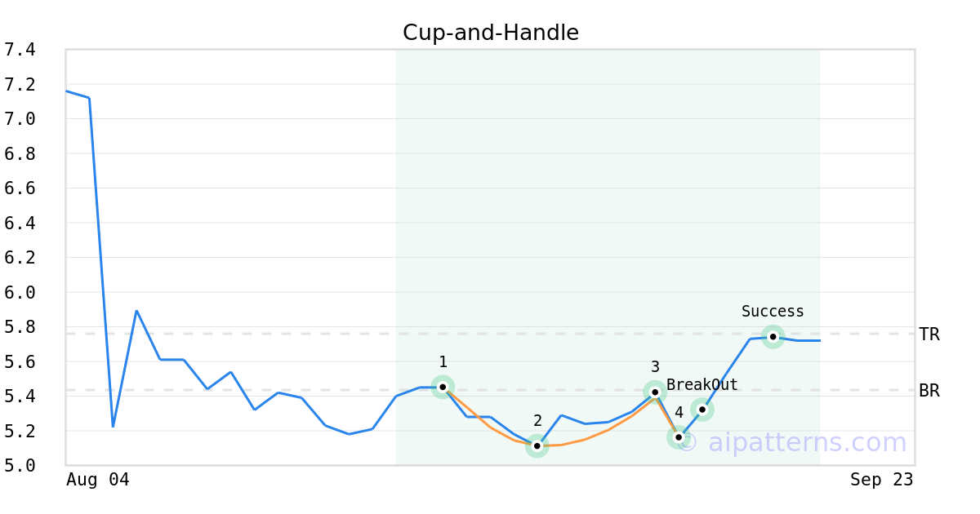Click the 7.4 y-axis value
Image resolution: width=980 pixels, height=514 pixels.
(x=20, y=50)
